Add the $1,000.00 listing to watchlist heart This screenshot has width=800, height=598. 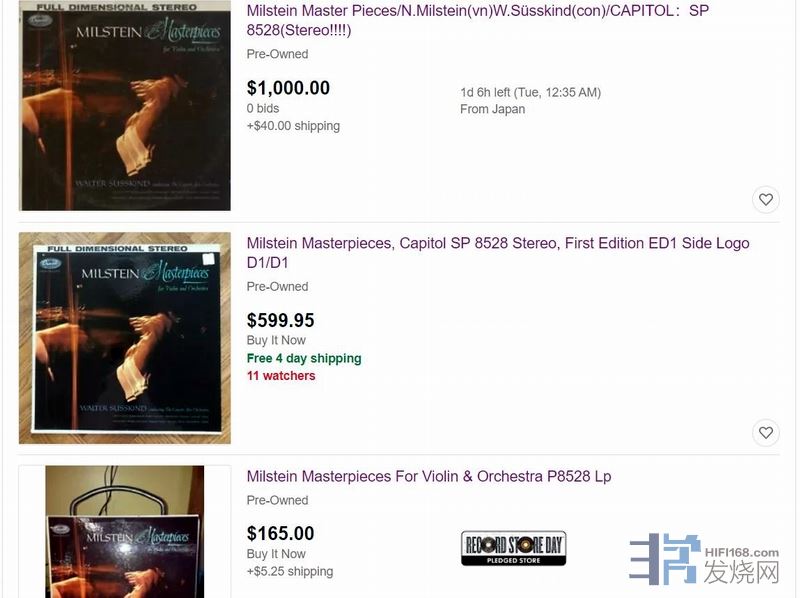[765, 200]
